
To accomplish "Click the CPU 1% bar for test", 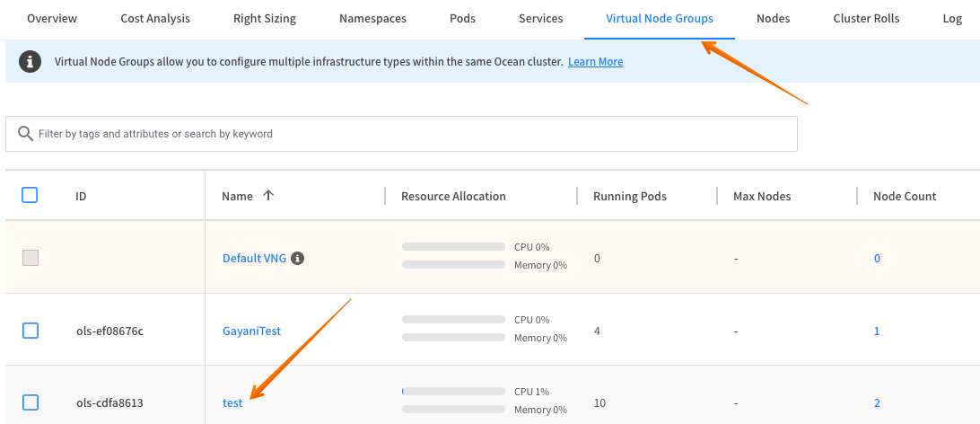I will click(453, 392).
